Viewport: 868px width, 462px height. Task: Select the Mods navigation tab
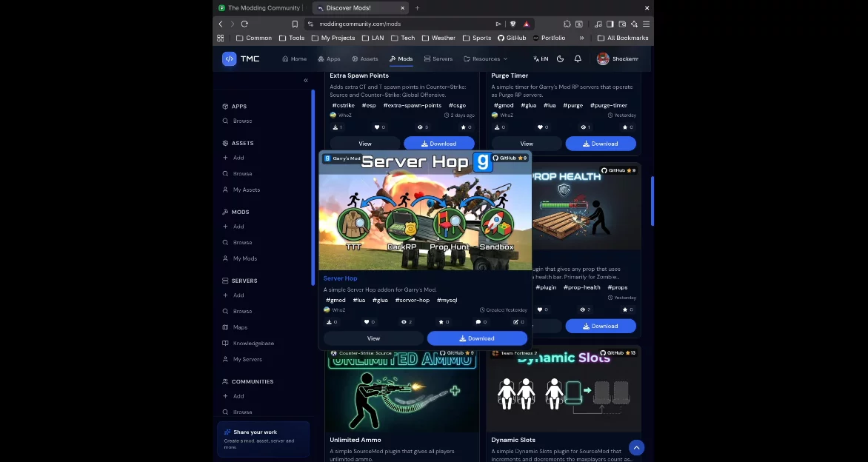click(x=401, y=58)
